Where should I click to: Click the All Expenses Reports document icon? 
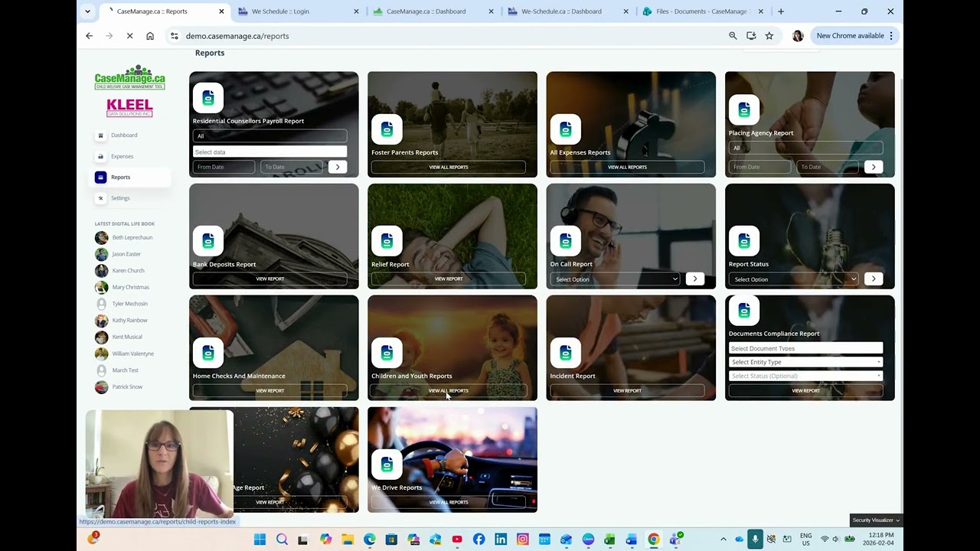[x=566, y=129]
